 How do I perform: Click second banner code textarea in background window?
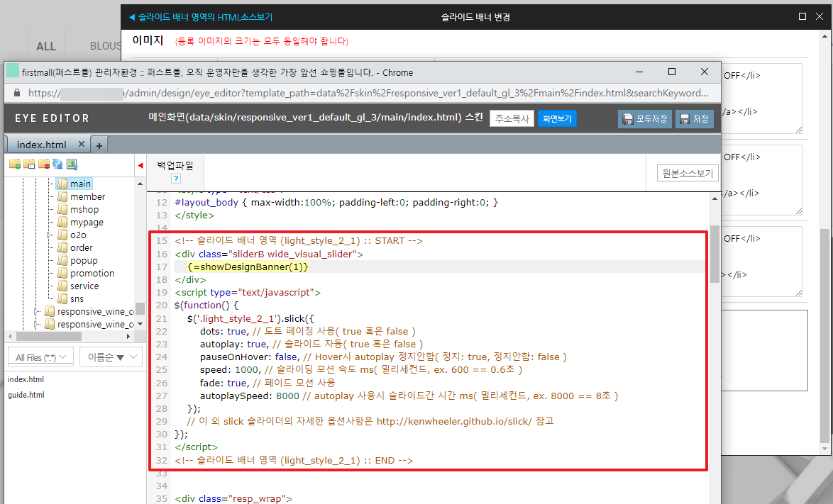762,180
